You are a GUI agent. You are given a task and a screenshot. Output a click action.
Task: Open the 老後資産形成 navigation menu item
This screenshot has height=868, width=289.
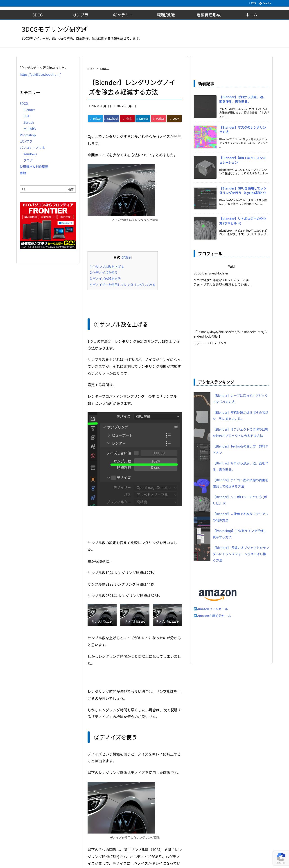point(209,15)
